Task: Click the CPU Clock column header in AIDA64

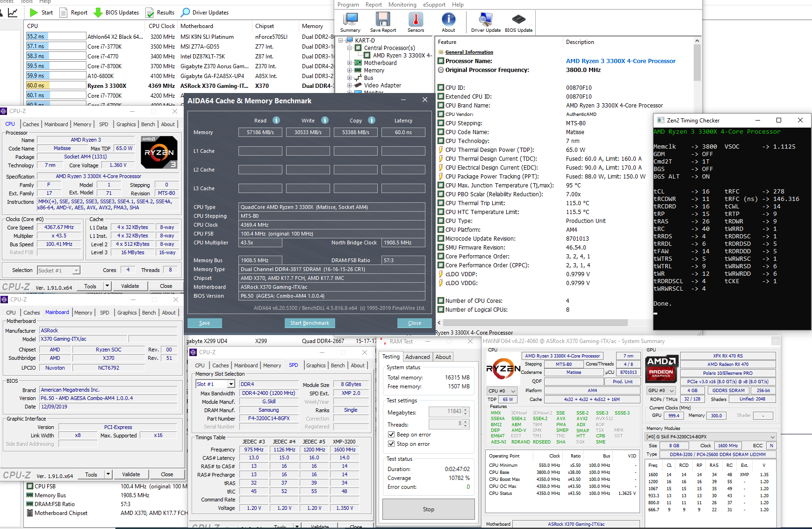Action: (162, 26)
